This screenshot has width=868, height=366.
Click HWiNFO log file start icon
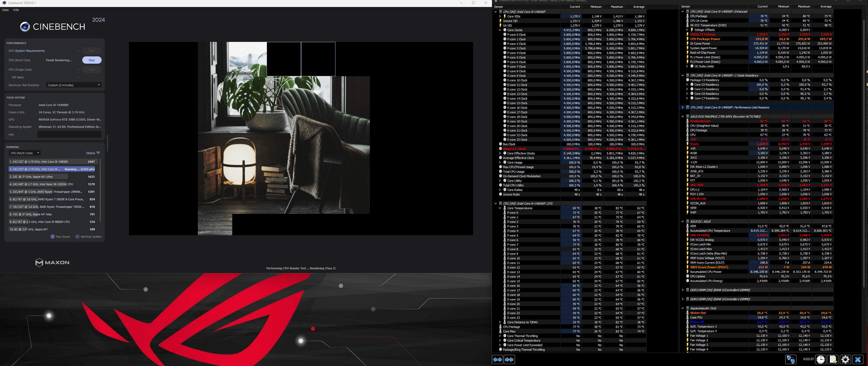[x=833, y=359]
